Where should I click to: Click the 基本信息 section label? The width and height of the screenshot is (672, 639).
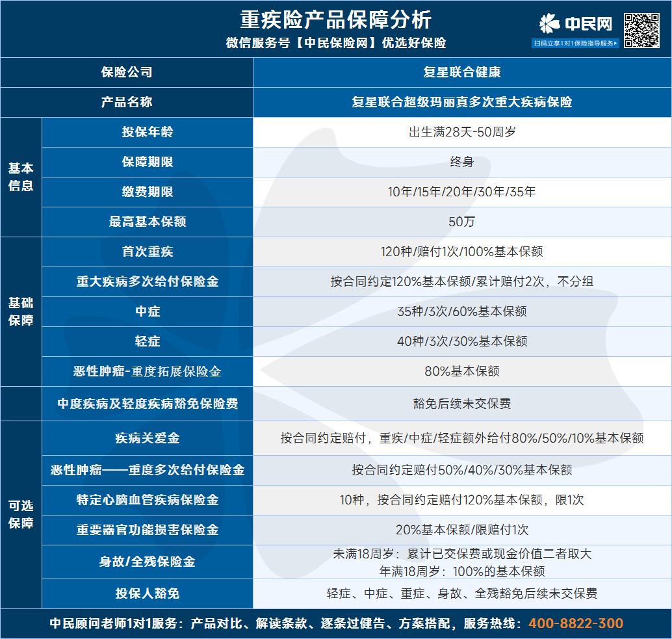[21, 177]
